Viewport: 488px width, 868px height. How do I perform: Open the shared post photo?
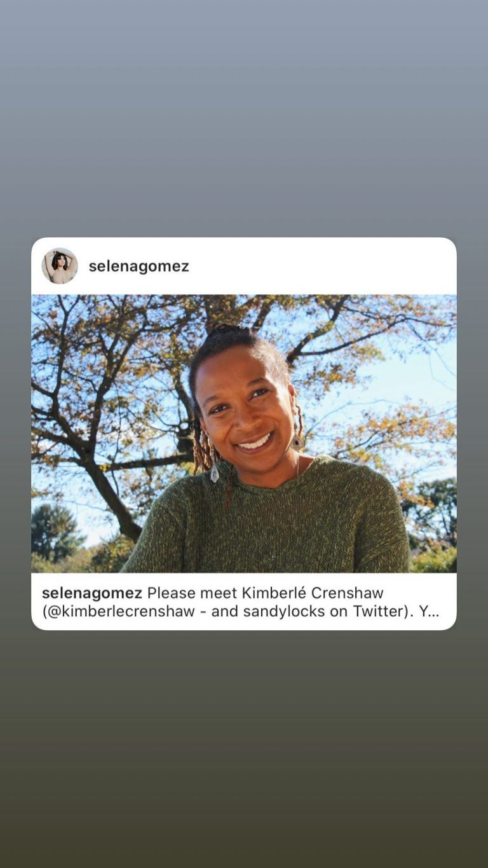(x=244, y=434)
